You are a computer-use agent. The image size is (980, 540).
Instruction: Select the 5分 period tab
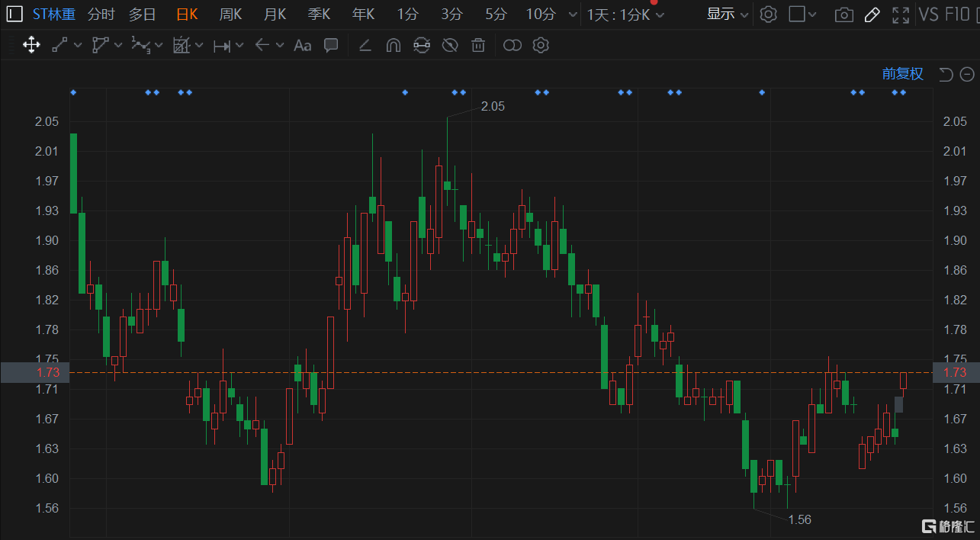(x=496, y=14)
